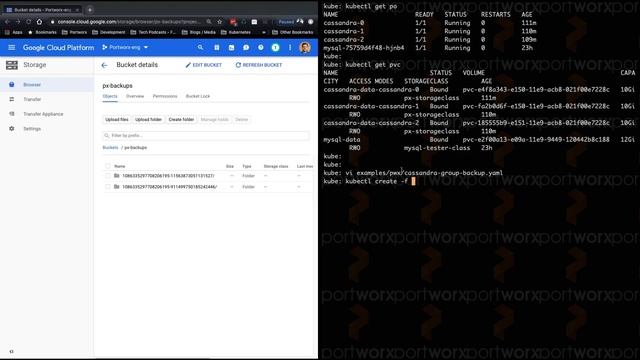This screenshot has height=360, width=640.
Task: Click the Google Cloud Platform logo text
Action: tap(58, 48)
